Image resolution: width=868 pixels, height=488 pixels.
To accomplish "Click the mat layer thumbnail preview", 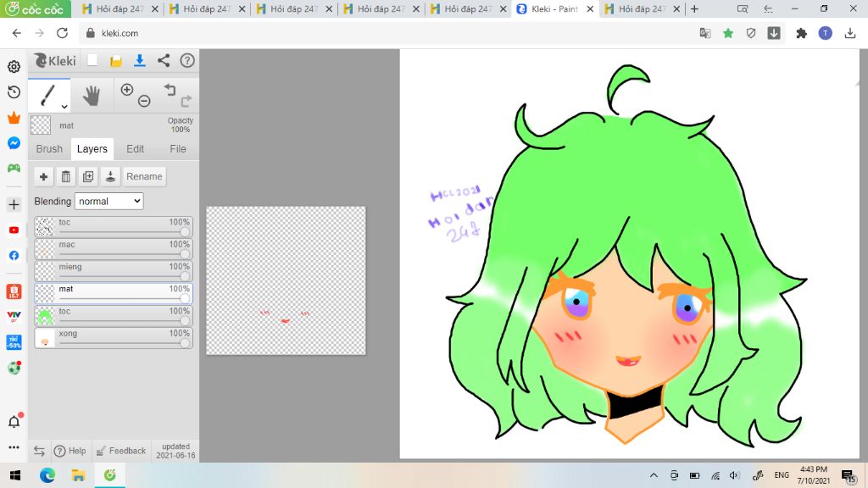I will coord(45,293).
